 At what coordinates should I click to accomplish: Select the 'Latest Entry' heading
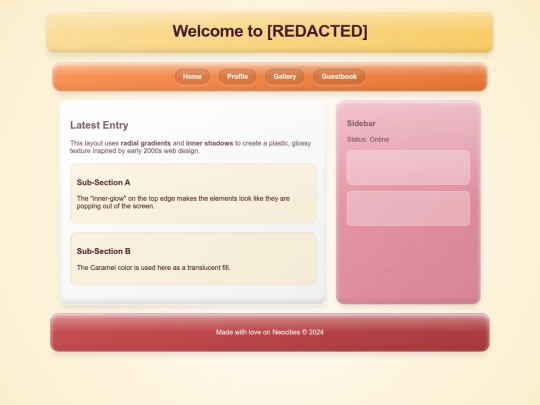(99, 125)
